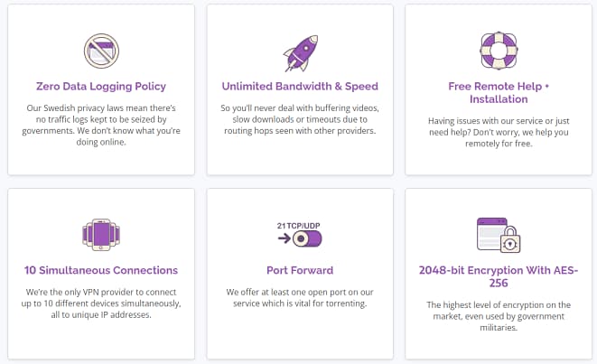The height and width of the screenshot is (364, 597).
Task: Click the lifebuoy remote help icon
Action: (x=498, y=51)
